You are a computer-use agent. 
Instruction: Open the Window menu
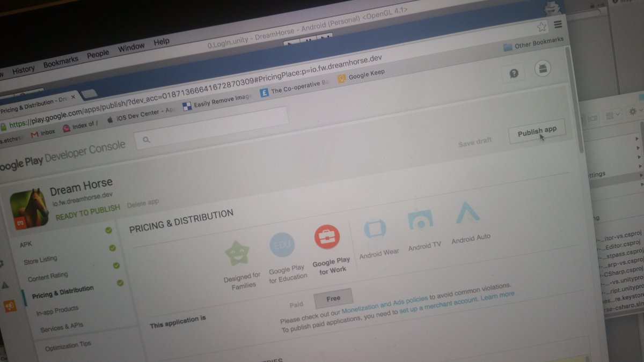[131, 48]
